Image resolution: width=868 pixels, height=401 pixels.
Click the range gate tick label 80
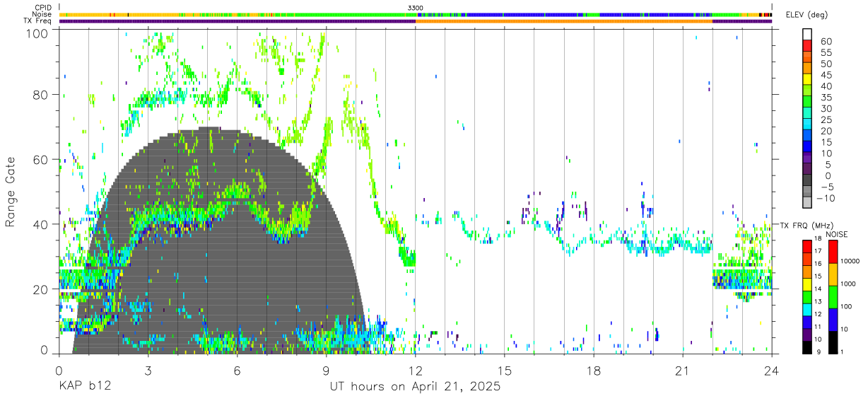[41, 94]
